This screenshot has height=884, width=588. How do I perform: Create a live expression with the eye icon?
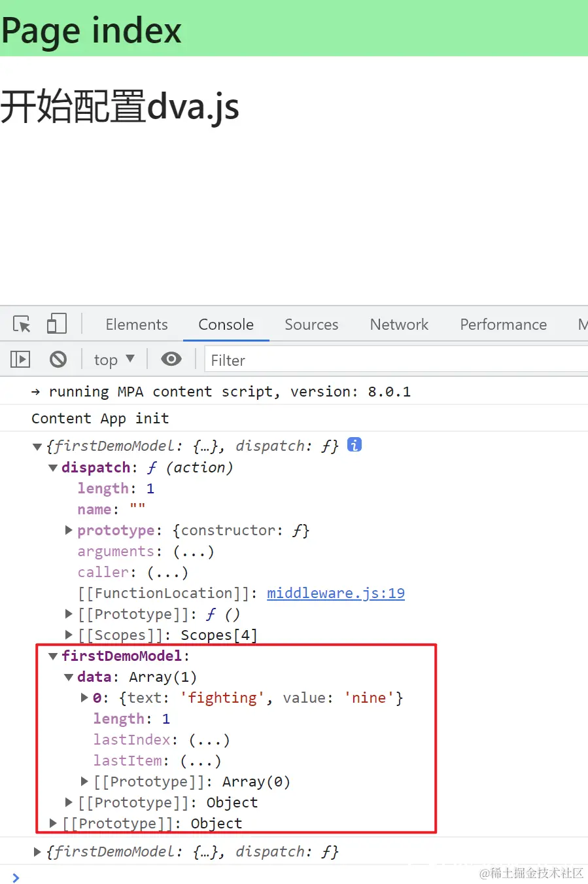click(171, 359)
